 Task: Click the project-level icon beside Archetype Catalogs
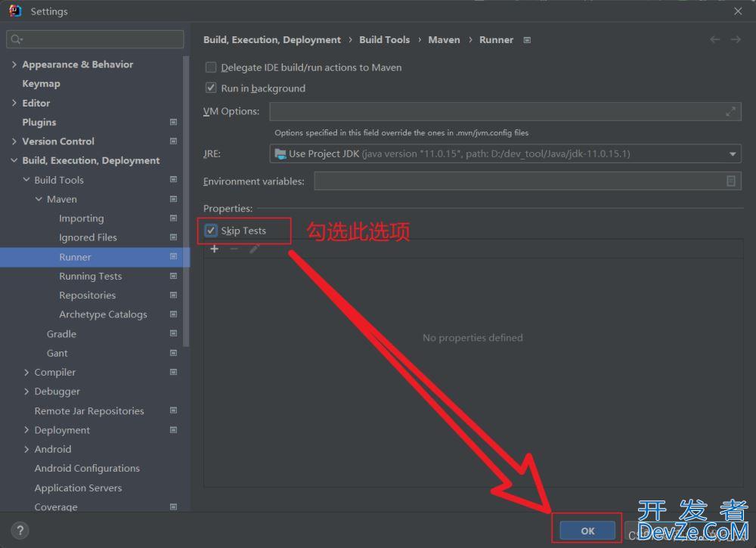[x=174, y=314]
